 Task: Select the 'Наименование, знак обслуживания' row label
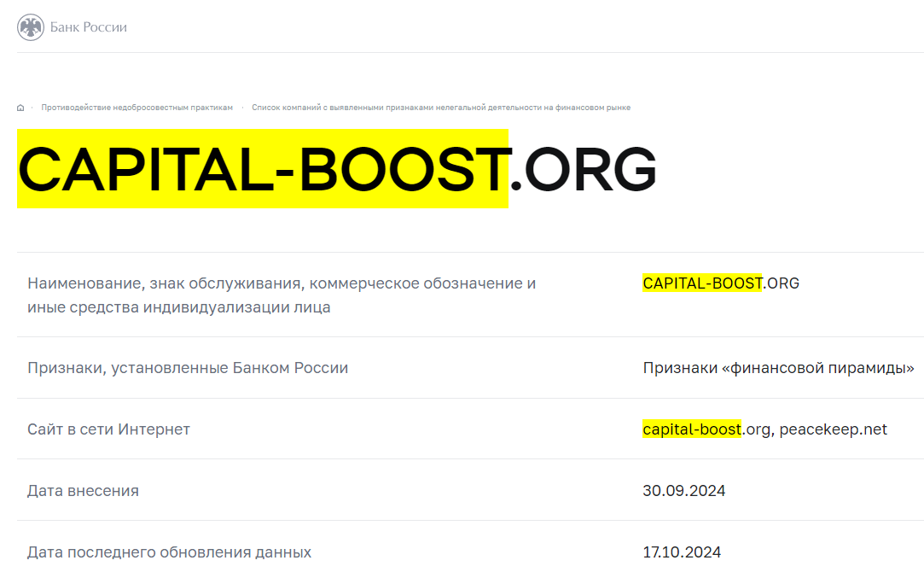coord(282,295)
